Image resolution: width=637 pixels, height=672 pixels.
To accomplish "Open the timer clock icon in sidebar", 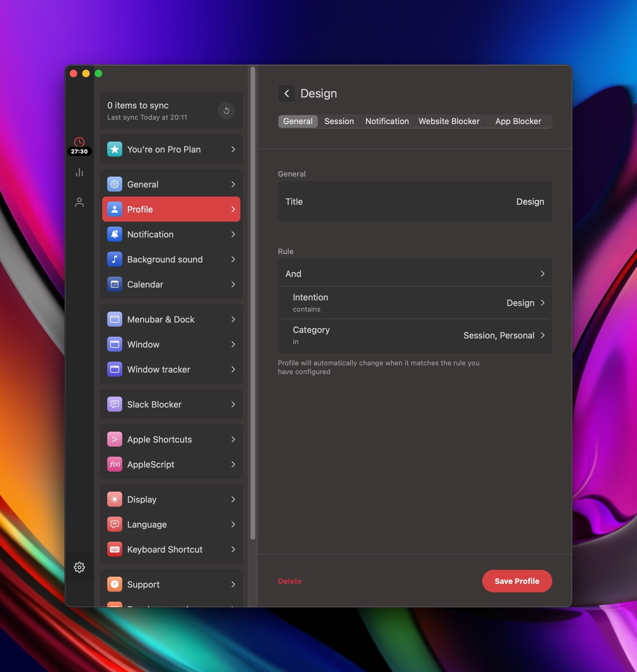I will coord(79,142).
